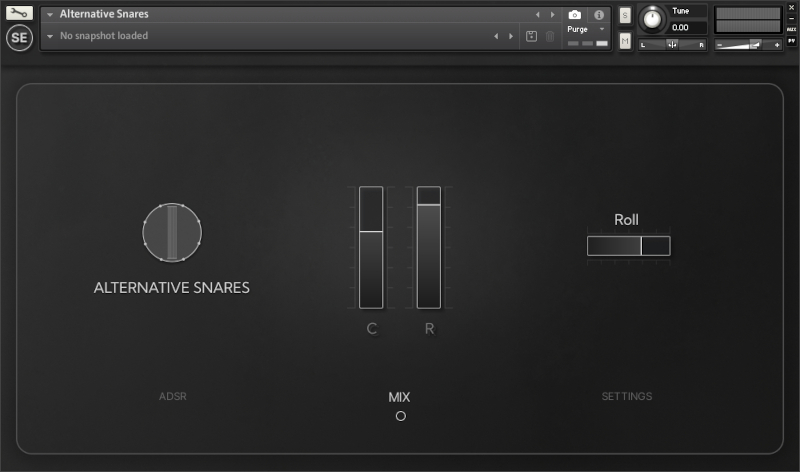The image size is (800, 472).
Task: Click the snare drum graphic
Action: 172,233
